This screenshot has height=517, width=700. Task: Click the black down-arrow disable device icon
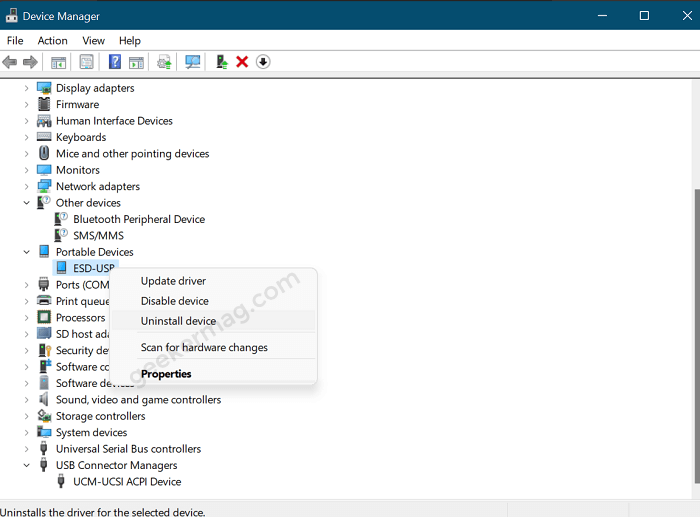click(x=263, y=62)
